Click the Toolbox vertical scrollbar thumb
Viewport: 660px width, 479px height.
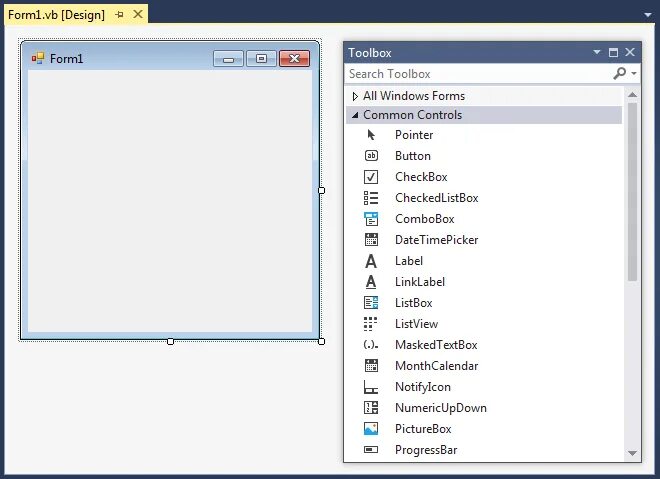(632, 192)
